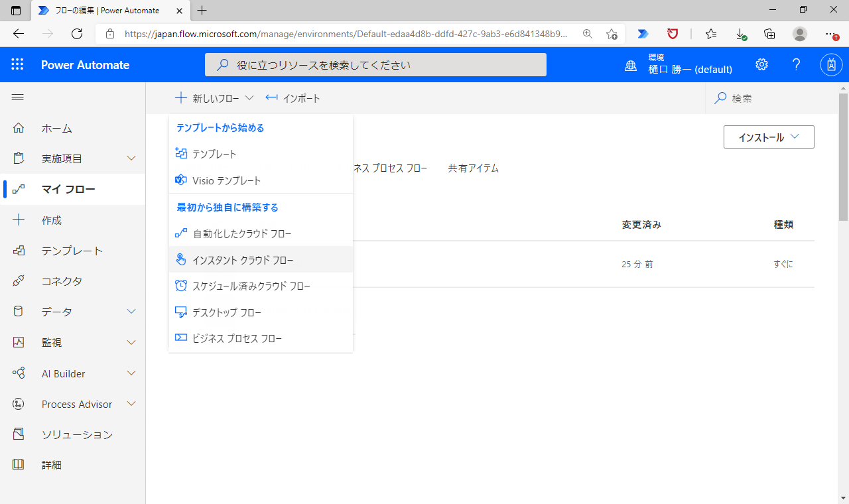849x504 pixels.
Task: Click the home icon in sidebar
Action: point(19,128)
